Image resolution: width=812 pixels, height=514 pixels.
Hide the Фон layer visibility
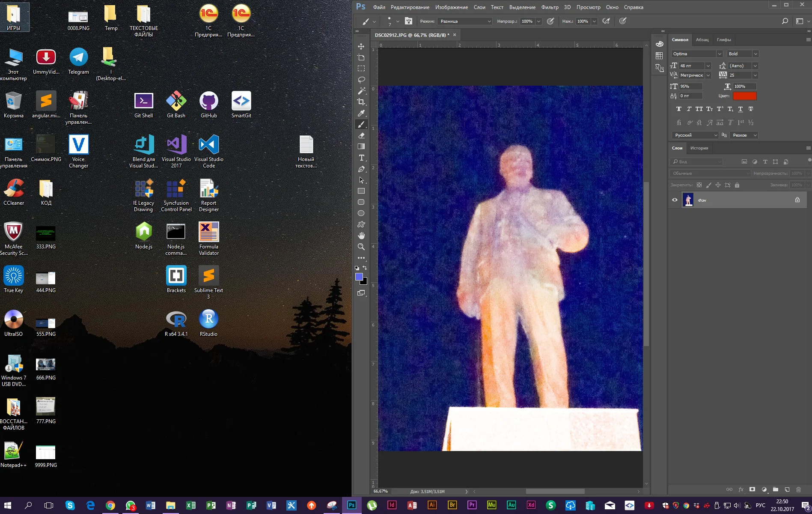click(x=675, y=200)
